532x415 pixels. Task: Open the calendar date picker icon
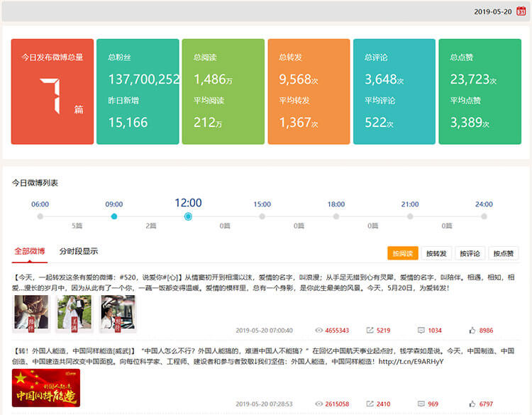(x=521, y=11)
